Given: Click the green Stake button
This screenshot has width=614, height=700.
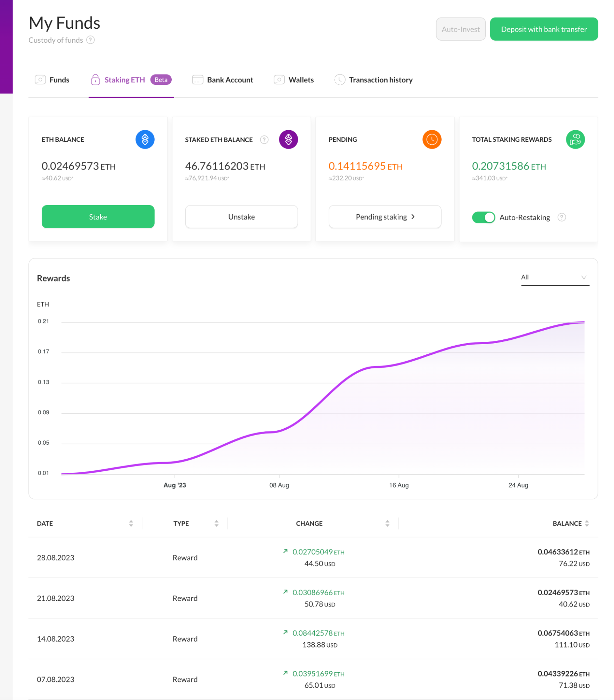Looking at the screenshot, I should [98, 217].
